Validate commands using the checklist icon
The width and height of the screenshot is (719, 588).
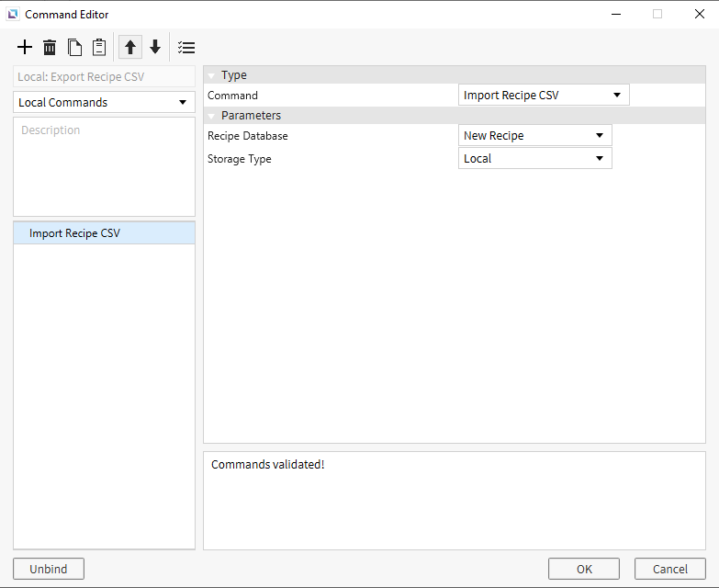[x=186, y=47]
